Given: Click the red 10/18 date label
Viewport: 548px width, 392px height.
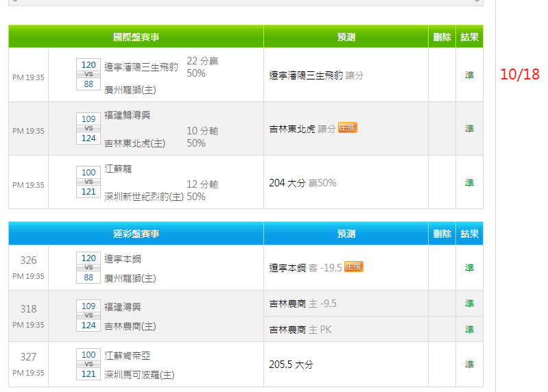Looking at the screenshot, I should pyautogui.click(x=519, y=75).
